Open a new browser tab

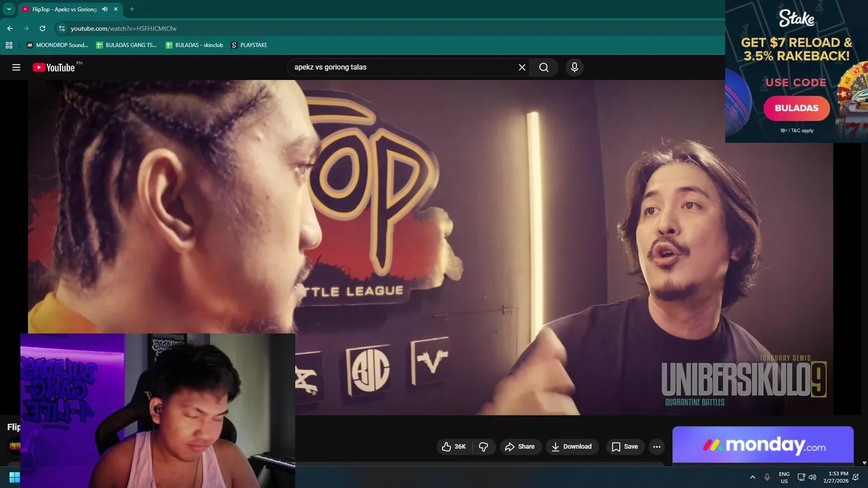point(132,9)
